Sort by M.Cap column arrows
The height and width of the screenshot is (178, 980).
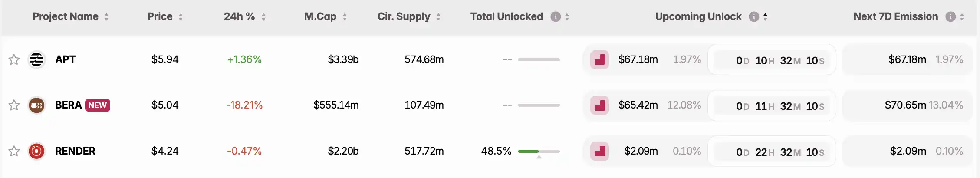(345, 17)
